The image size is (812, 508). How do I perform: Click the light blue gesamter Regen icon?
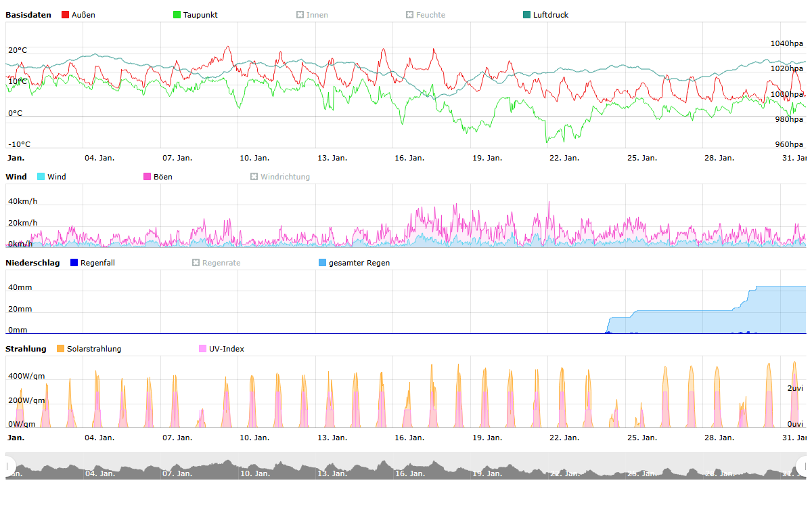(323, 263)
